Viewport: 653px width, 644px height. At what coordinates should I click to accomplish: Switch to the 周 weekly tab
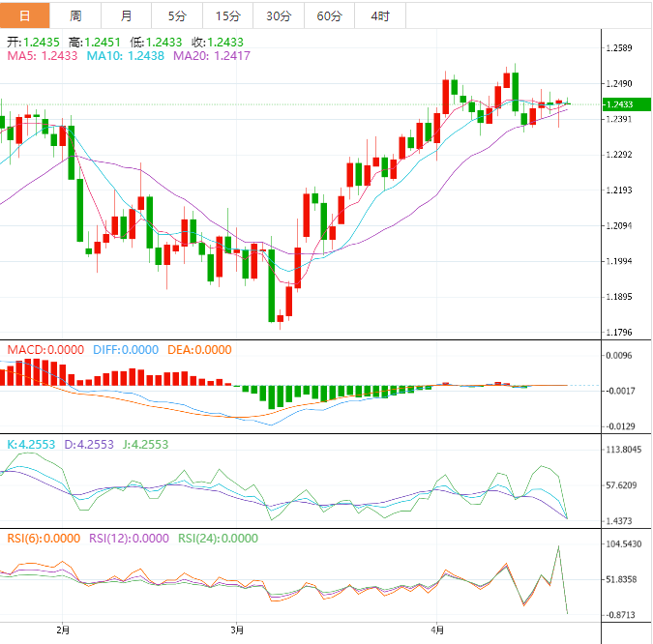(75, 15)
